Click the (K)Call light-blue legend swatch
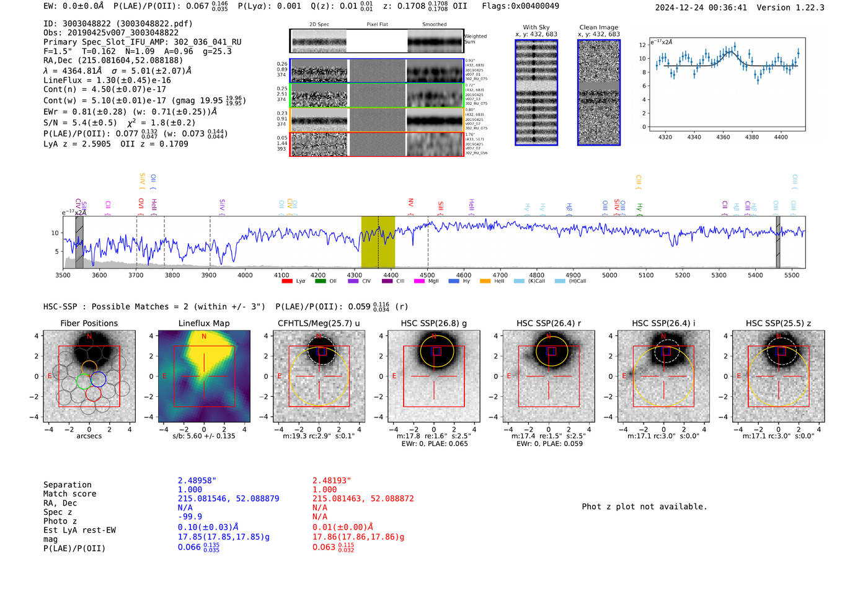The image size is (868, 591). click(519, 281)
